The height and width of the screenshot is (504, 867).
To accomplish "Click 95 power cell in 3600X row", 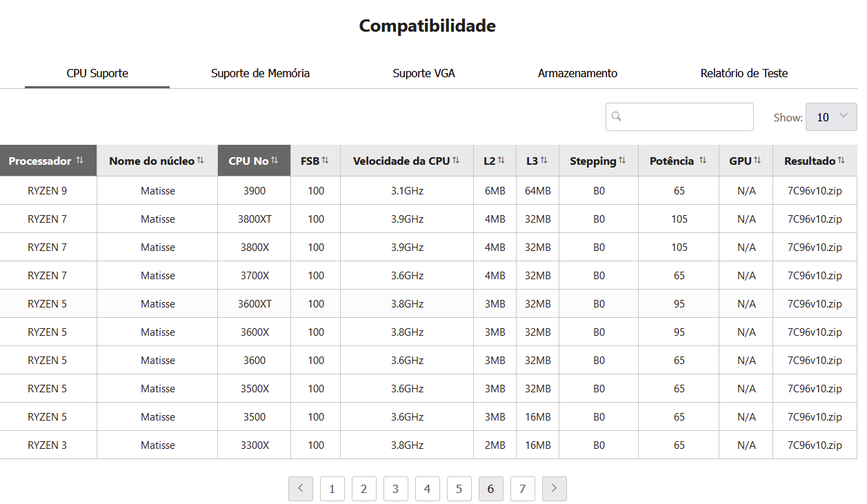I will (x=679, y=332).
